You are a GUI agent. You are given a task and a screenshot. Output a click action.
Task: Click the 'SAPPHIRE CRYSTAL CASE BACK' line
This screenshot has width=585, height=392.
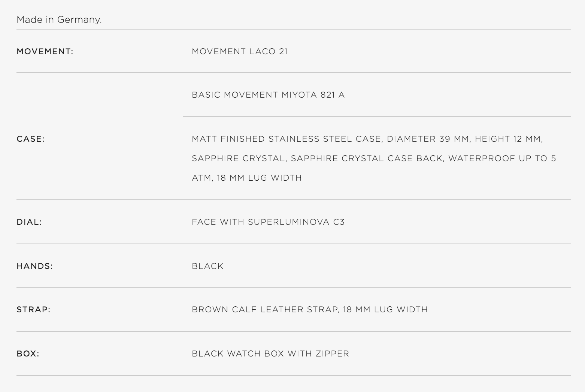[x=367, y=159]
